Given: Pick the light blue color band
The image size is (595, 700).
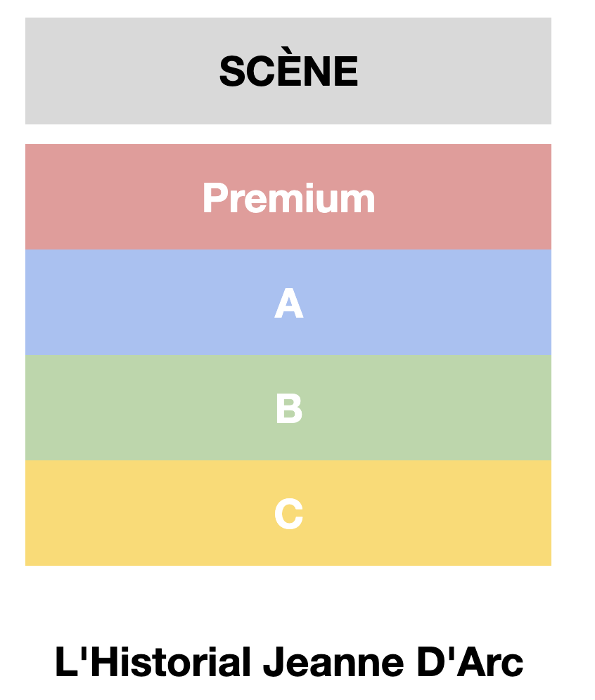Looking at the screenshot, I should [288, 302].
